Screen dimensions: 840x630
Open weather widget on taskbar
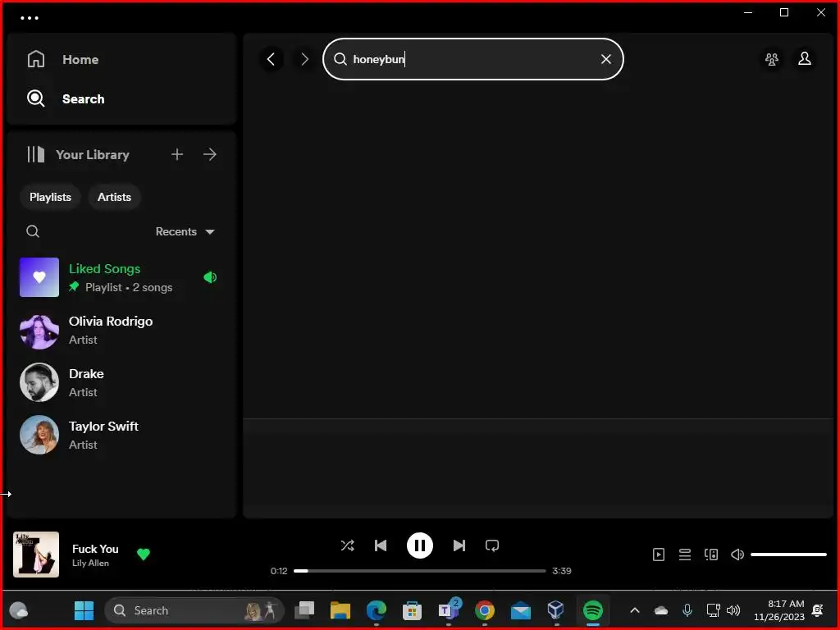(19, 610)
